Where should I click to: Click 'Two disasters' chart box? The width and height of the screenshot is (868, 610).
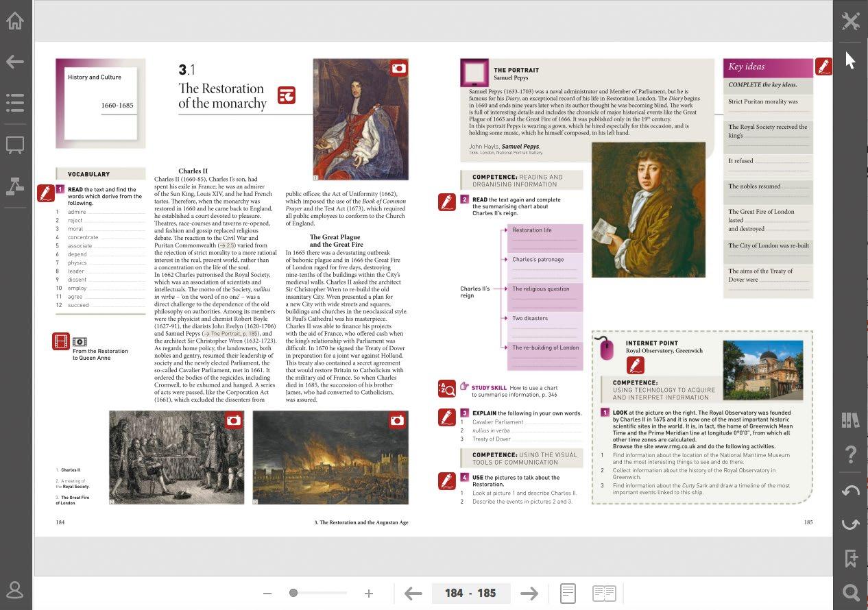point(544,327)
